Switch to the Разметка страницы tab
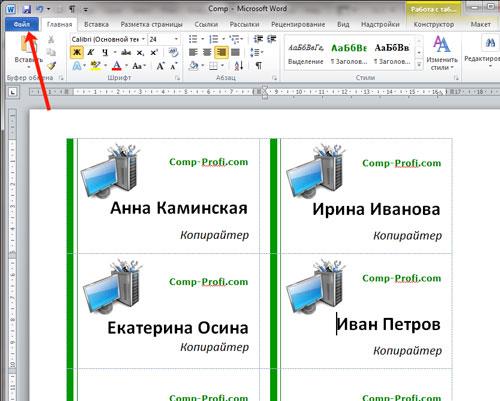 tap(152, 24)
